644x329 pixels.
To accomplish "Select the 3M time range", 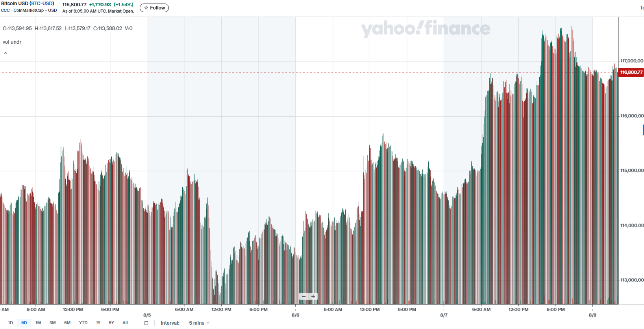I will pos(52,323).
